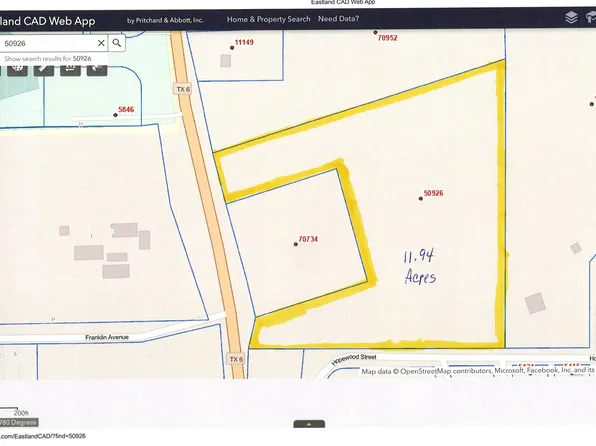Click the magnifier search button
Viewport: 596px width, 446px height.
coord(117,43)
